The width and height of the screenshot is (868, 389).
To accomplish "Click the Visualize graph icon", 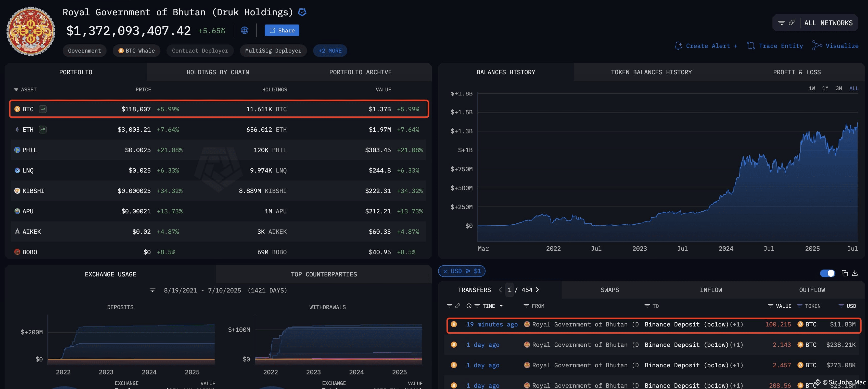I will point(817,45).
